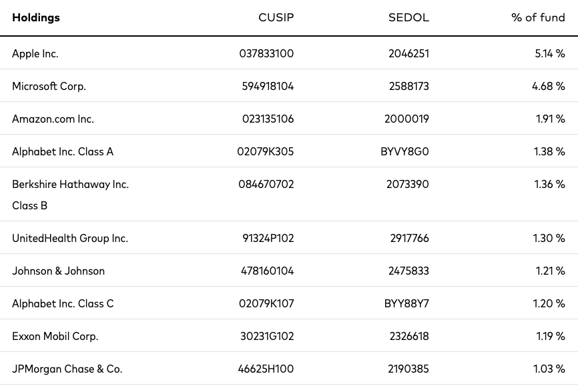
Task: Click Apple's CUSIP value 037833100
Action: [x=266, y=54]
